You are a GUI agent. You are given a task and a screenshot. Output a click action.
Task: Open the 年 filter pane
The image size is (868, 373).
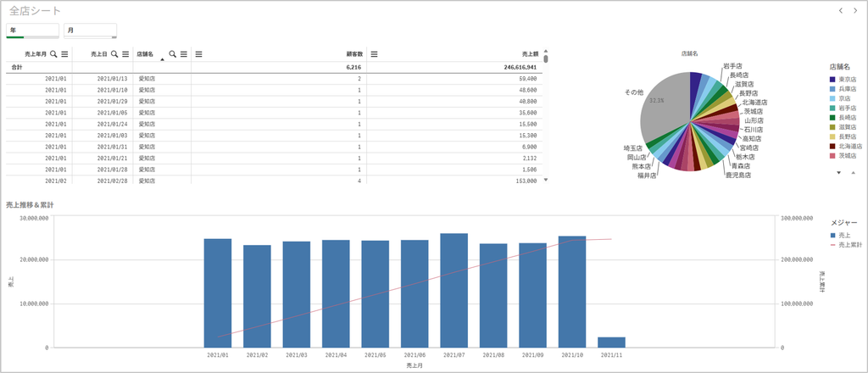pyautogui.click(x=33, y=31)
